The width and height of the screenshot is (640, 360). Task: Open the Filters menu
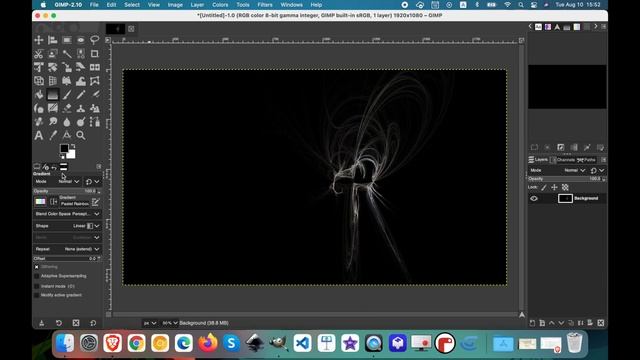coord(265,5)
